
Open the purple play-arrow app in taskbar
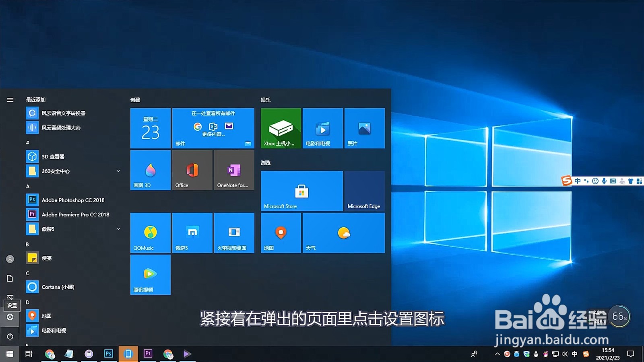[187, 354]
